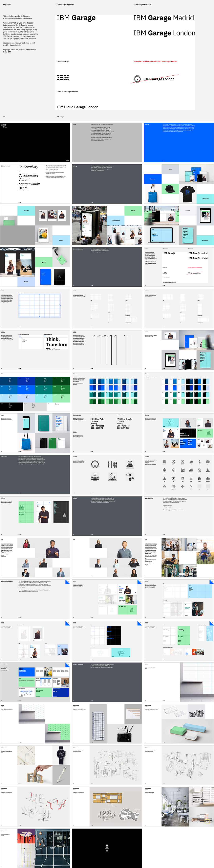The width and height of the screenshot is (214, 868).
Task: Open the Creative Concept Co-Creativity page
Action: point(35,184)
